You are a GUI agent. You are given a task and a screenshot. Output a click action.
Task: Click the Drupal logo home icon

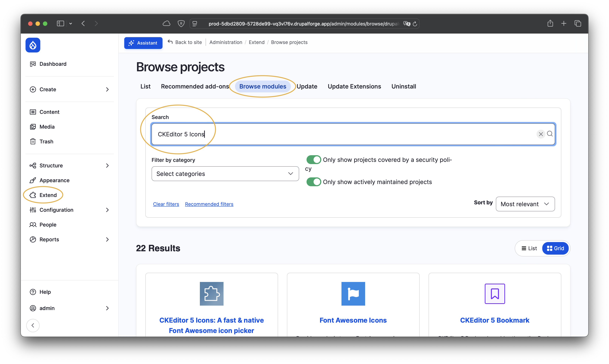pos(33,45)
